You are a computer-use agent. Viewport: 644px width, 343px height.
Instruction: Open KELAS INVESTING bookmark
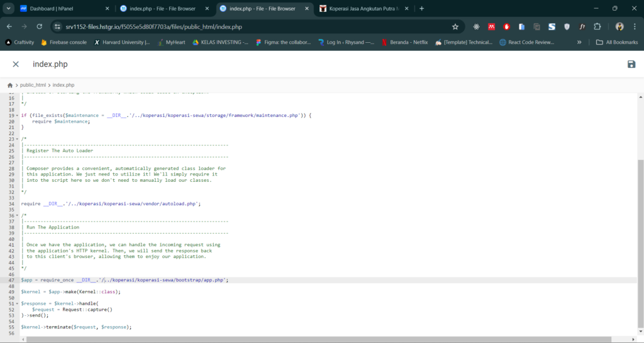[x=220, y=42]
